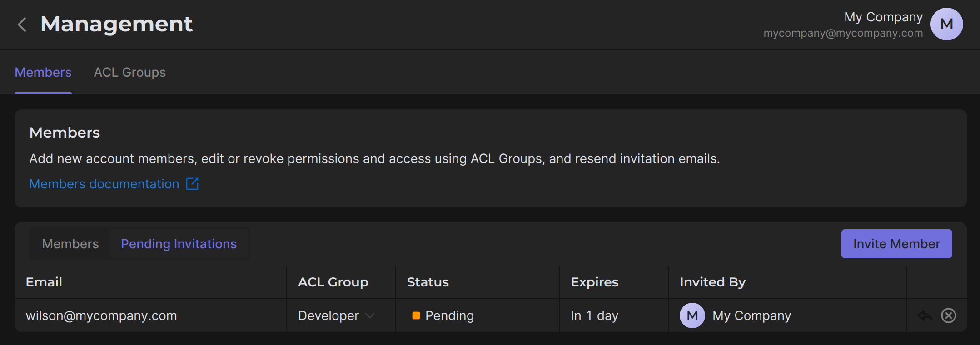Select the wilson@mycompany.com email cell
This screenshot has height=345, width=980.
point(101,315)
